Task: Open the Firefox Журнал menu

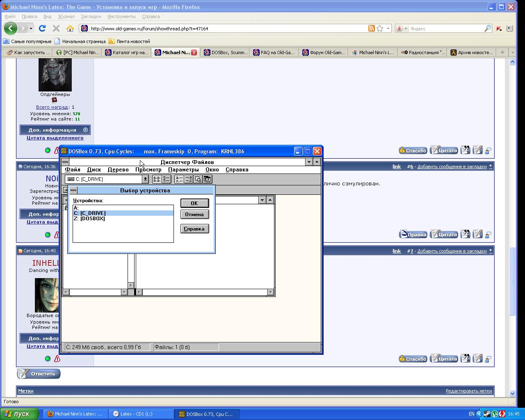Action: click(66, 16)
